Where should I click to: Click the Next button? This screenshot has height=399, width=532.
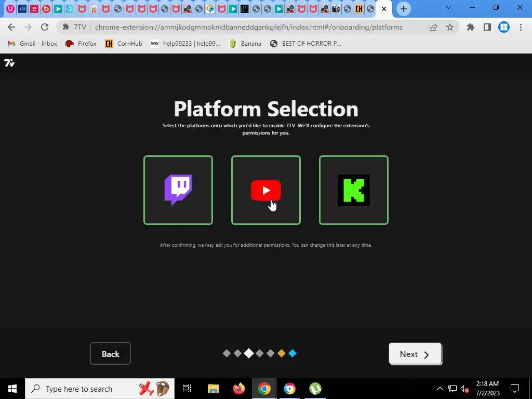pyautogui.click(x=415, y=353)
